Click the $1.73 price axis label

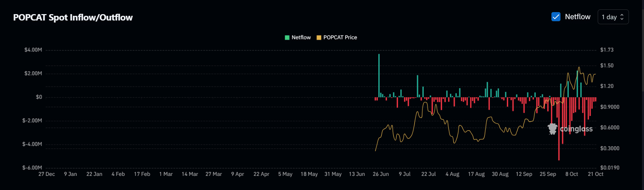606,50
